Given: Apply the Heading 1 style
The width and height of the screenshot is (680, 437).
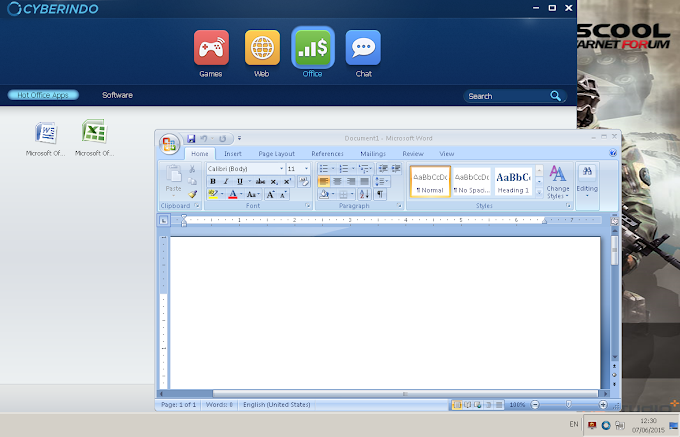Looking at the screenshot, I should tap(513, 182).
